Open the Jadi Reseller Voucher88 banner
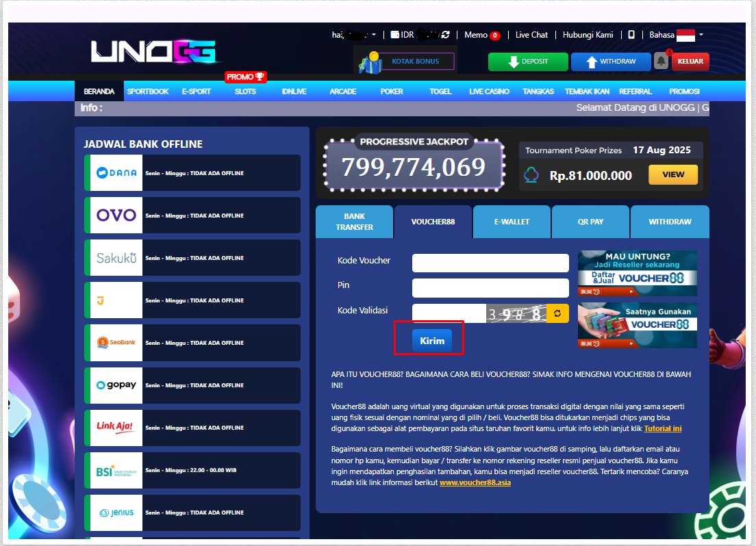The width and height of the screenshot is (756, 546). (638, 273)
